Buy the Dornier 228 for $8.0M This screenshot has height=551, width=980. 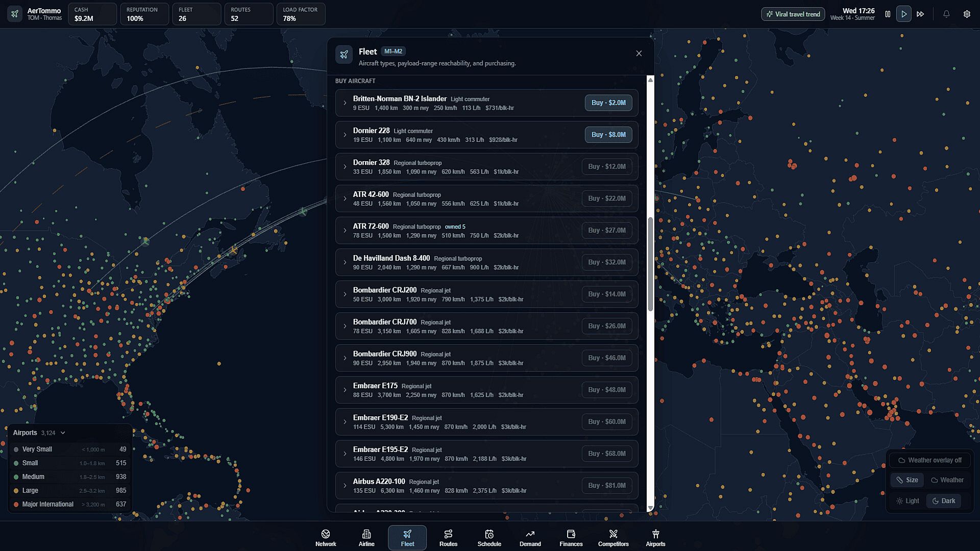[608, 135]
